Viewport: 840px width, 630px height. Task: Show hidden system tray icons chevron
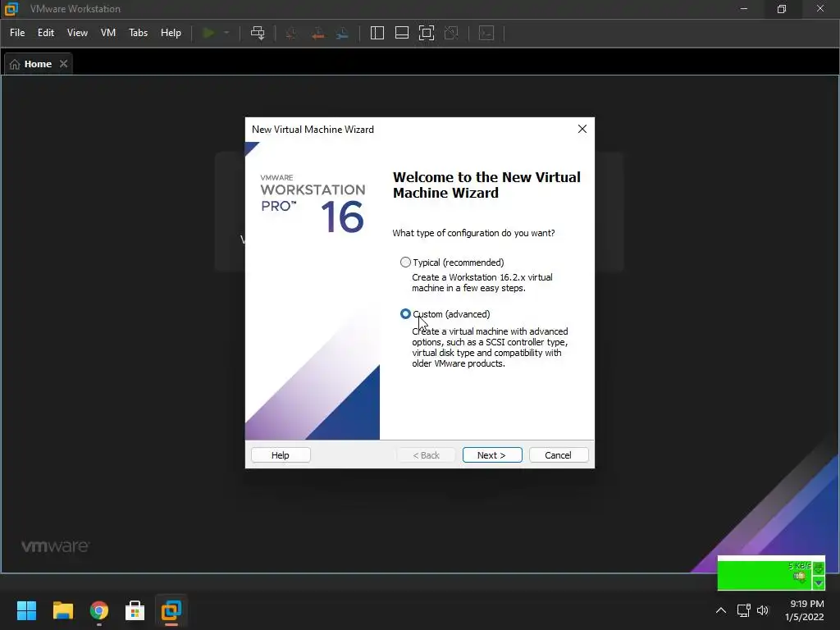(721, 610)
